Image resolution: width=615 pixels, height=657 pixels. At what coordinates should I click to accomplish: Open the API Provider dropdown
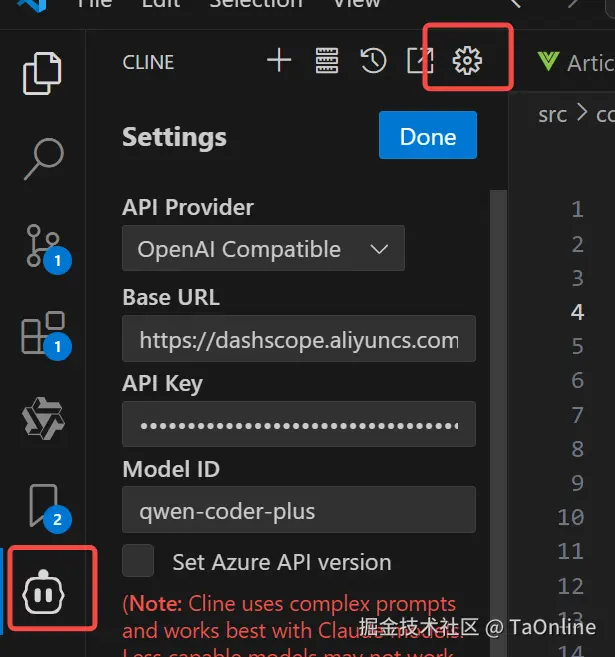tap(264, 248)
